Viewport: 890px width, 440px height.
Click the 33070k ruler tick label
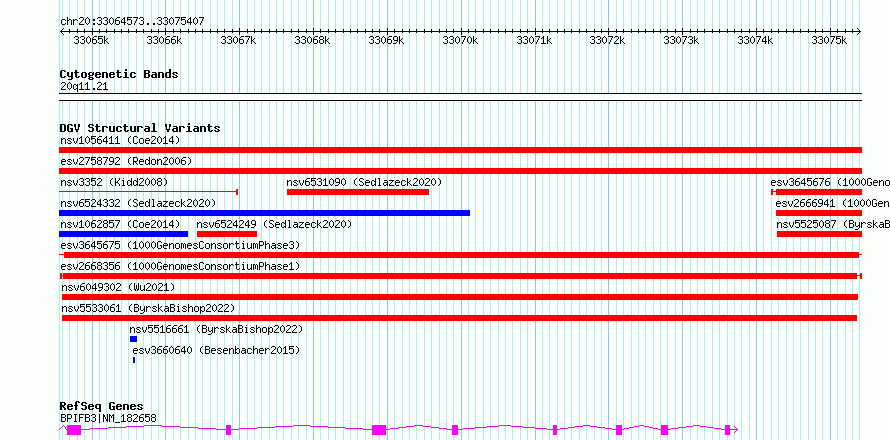click(x=460, y=40)
